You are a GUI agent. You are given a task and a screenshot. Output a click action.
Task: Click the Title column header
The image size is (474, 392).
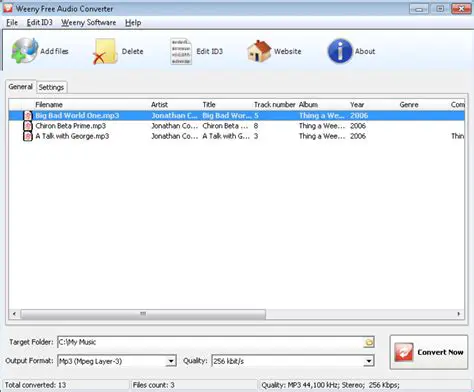209,105
